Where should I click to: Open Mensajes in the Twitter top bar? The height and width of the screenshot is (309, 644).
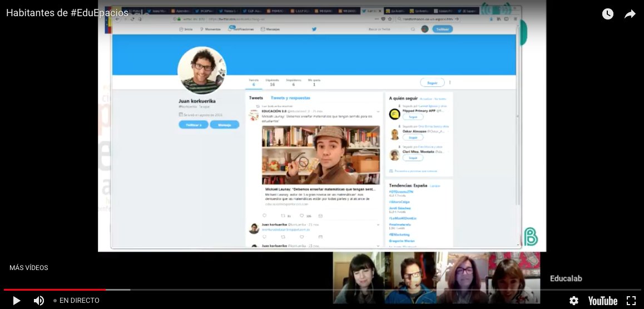270,29
